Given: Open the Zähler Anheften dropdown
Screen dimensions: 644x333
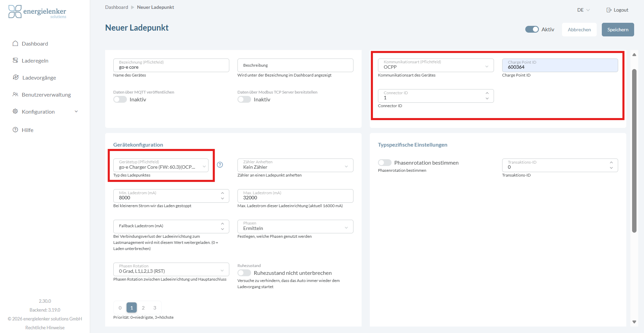Looking at the screenshot, I should 295,165.
